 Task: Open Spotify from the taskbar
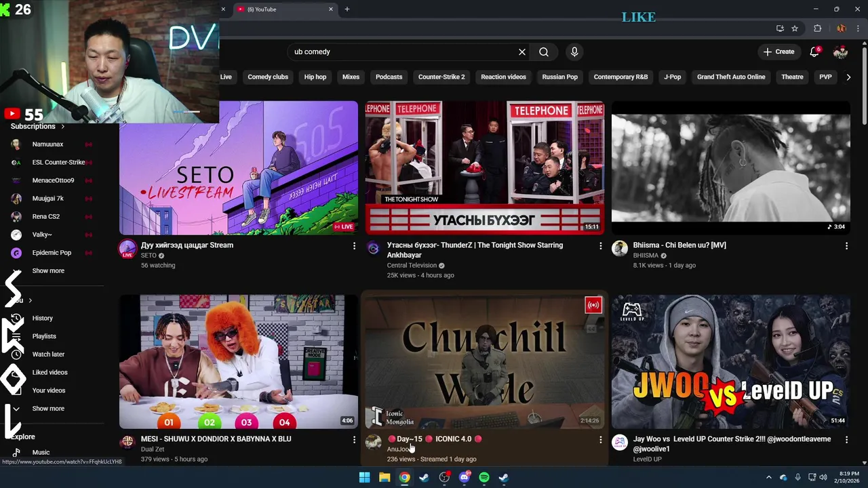click(x=484, y=477)
